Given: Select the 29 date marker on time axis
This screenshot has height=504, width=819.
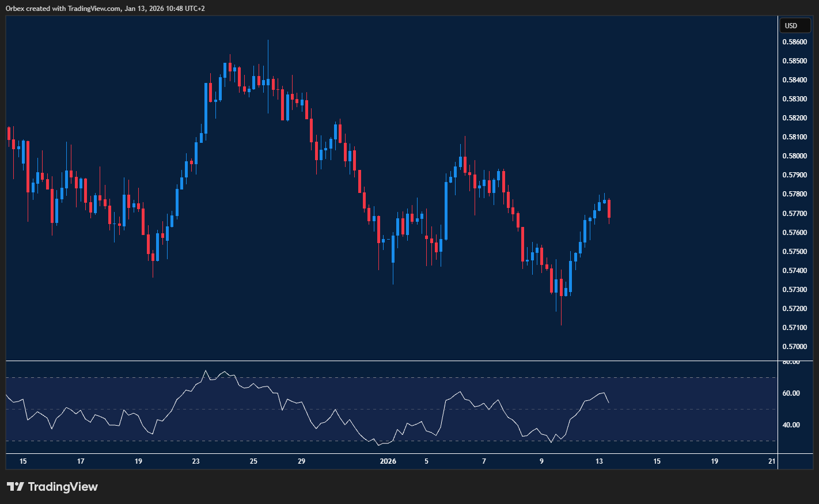Looking at the screenshot, I should click(302, 461).
